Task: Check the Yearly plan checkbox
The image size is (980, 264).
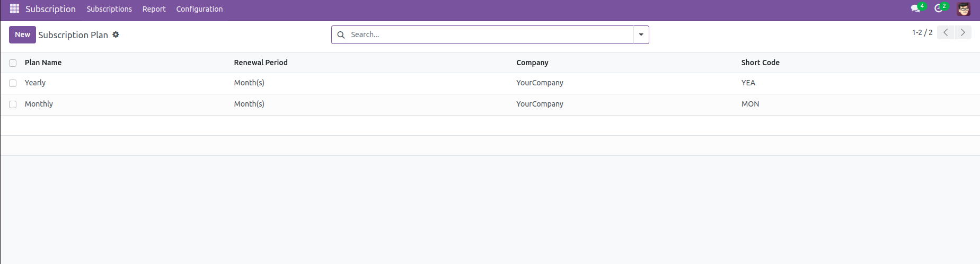Action: click(13, 83)
